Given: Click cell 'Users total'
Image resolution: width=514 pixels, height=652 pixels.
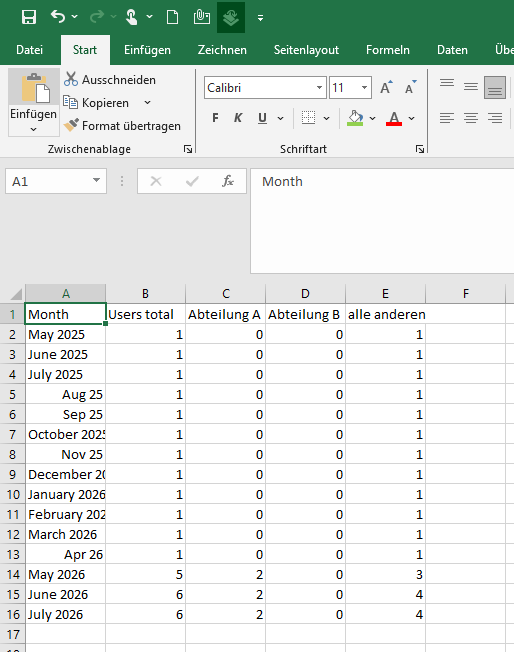Looking at the screenshot, I should point(145,314).
